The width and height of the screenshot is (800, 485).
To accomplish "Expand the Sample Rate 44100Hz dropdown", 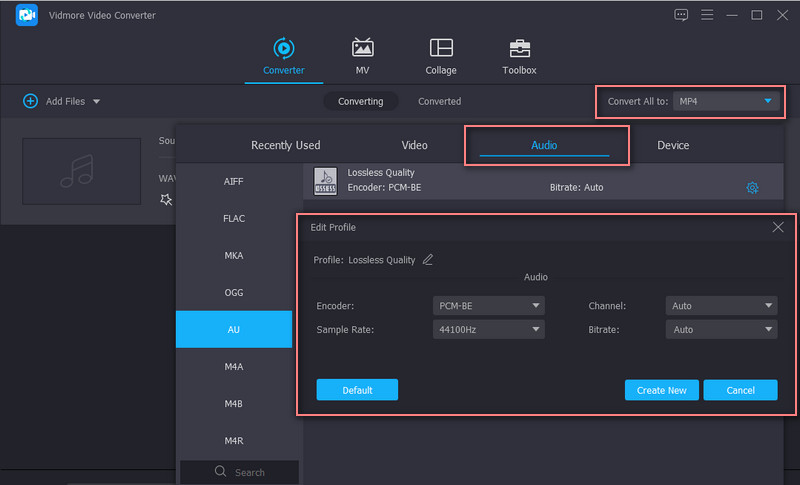I will click(x=489, y=329).
